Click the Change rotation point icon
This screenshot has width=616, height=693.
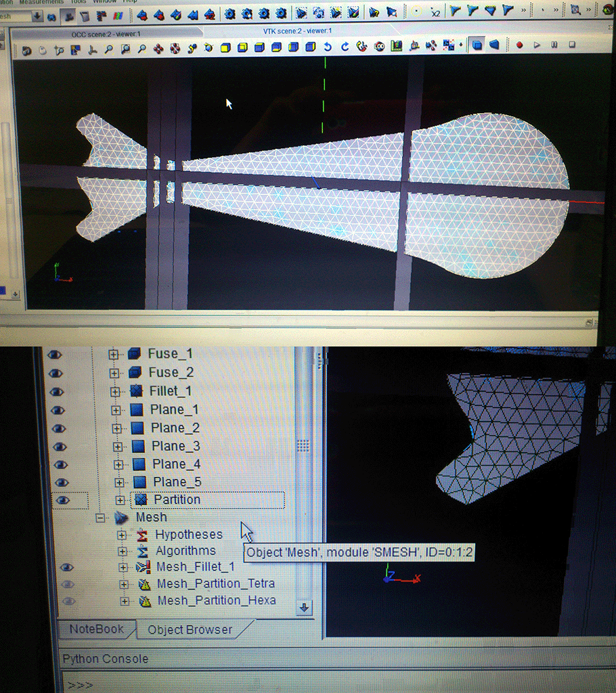click(192, 48)
